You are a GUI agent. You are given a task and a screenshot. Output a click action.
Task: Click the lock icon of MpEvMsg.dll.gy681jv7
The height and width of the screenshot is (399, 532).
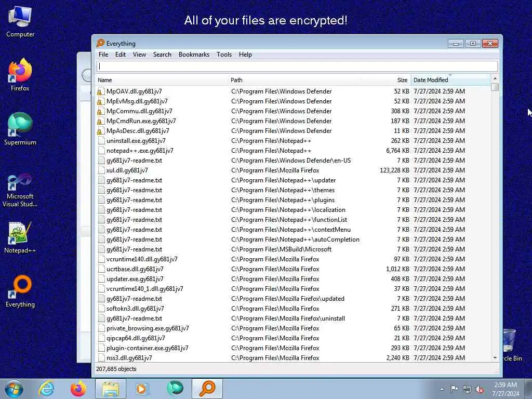100,101
